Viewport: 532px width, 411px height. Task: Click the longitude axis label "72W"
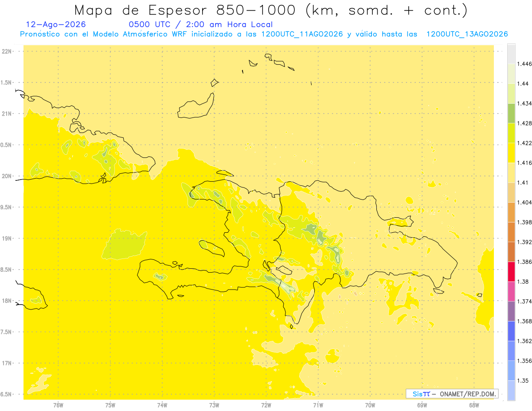pyautogui.click(x=266, y=405)
